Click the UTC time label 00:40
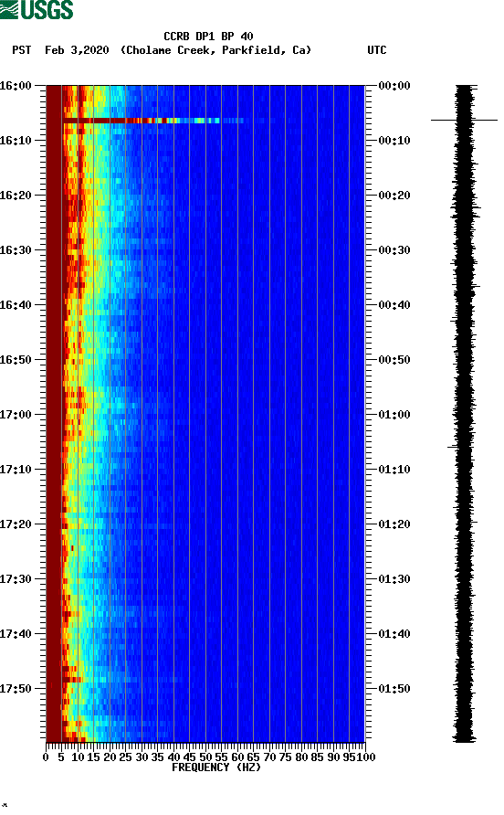This screenshot has width=504, height=815. tap(394, 305)
